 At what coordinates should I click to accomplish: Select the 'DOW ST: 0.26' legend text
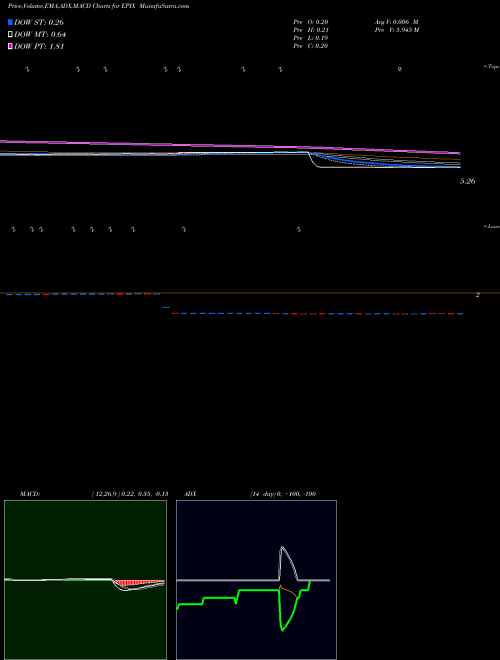pos(39,22)
